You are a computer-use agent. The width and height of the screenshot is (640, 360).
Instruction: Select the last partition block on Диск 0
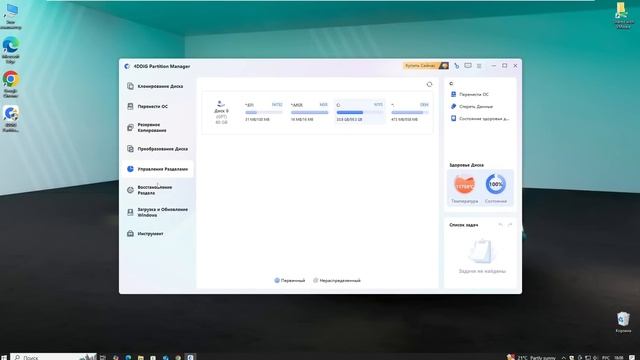pyautogui.click(x=410, y=112)
